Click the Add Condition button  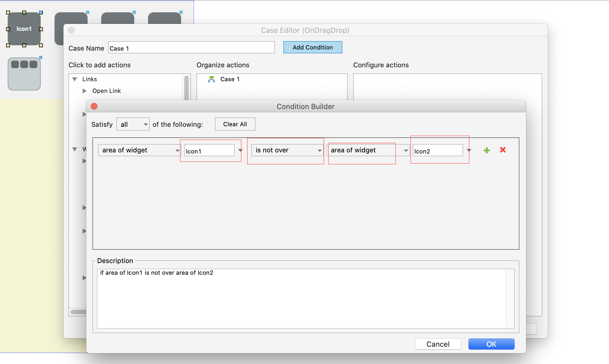point(313,47)
